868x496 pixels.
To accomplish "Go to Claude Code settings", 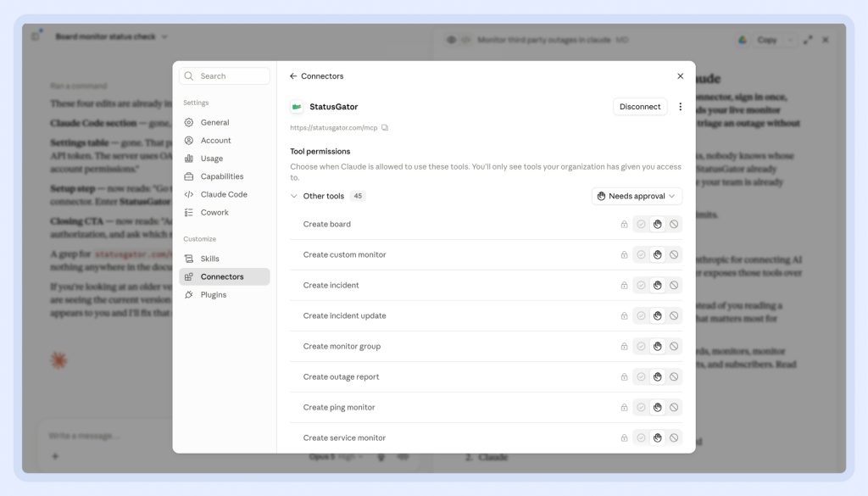I will pos(224,194).
